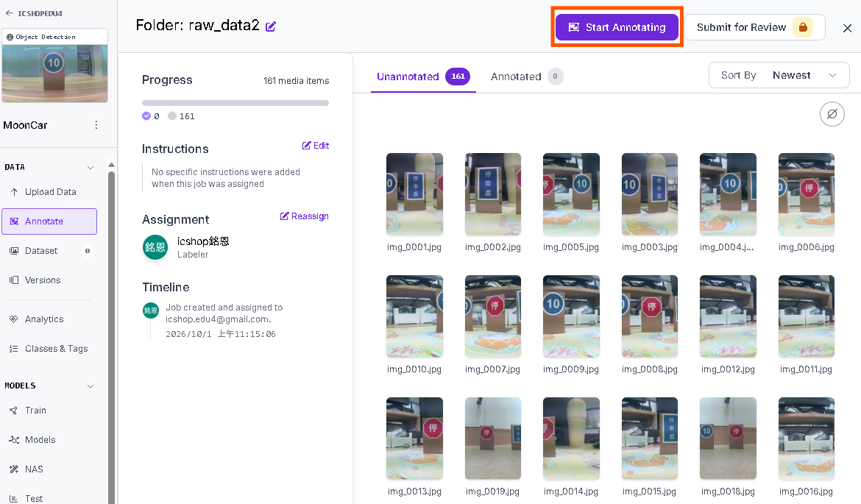Collapse the MODELS section
The width and height of the screenshot is (861, 504).
(x=91, y=386)
